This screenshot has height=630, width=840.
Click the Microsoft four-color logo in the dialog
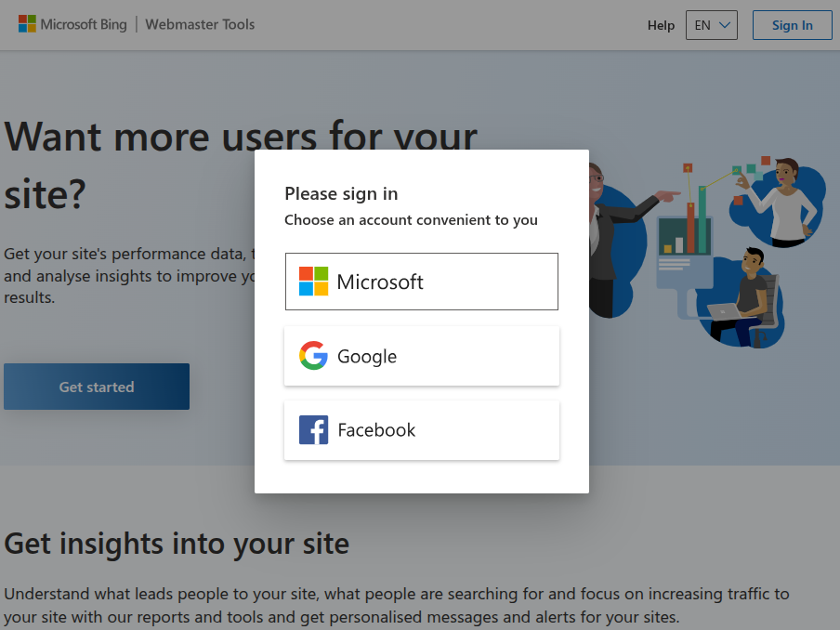pos(313,282)
